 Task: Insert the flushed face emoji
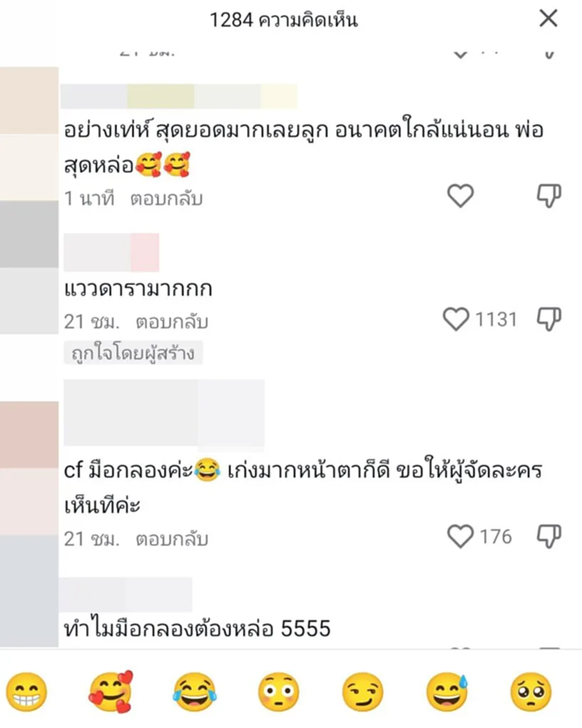point(279,692)
